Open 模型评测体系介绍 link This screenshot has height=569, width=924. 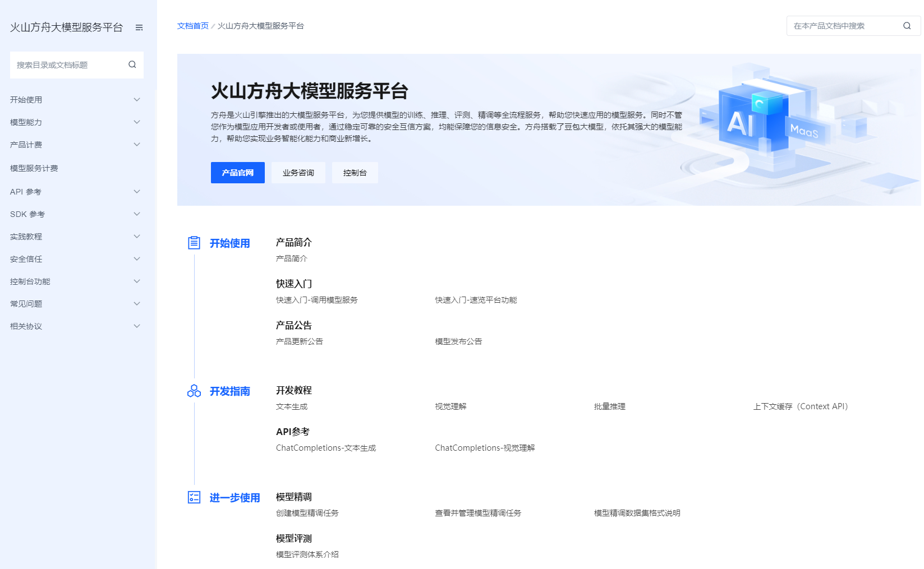click(307, 554)
